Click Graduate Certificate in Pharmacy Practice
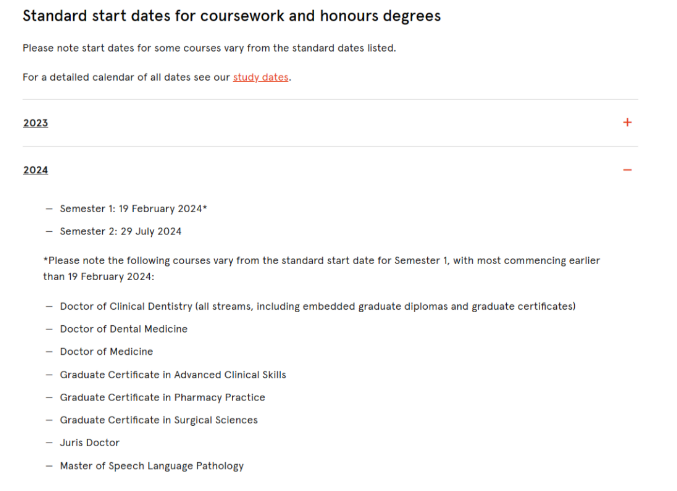This screenshot has height=491, width=677. pyautogui.click(x=162, y=397)
